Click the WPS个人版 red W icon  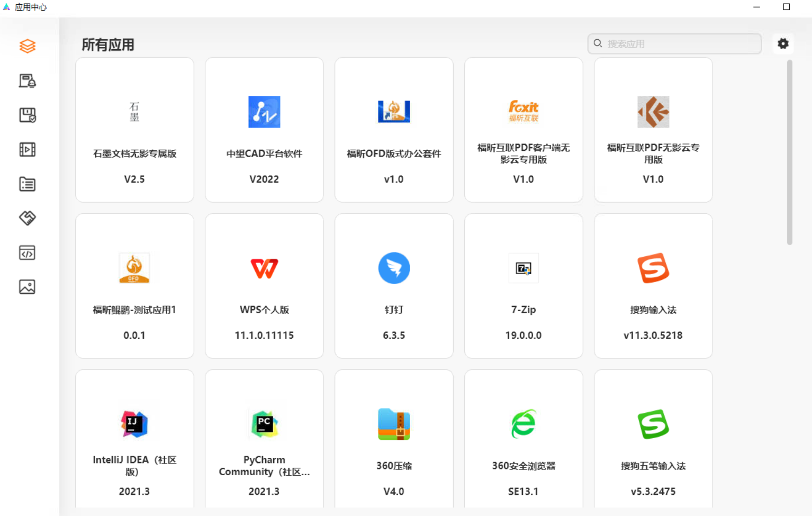[264, 268]
